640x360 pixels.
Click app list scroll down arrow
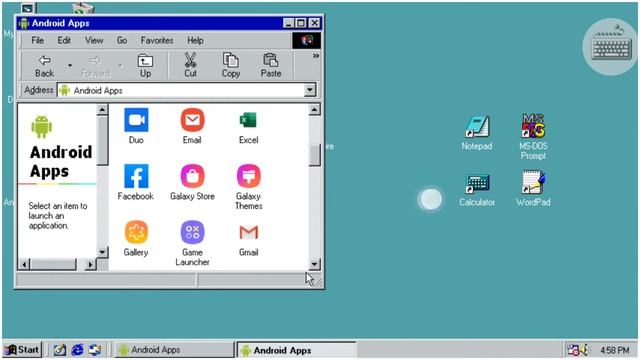tap(314, 264)
